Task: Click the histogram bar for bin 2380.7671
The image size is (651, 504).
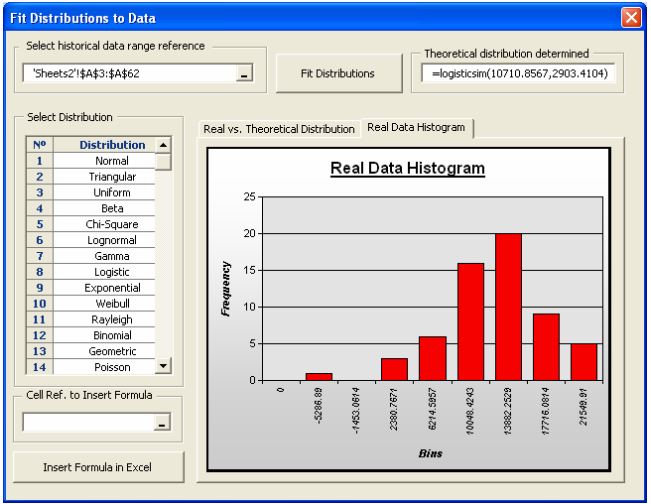Action: pos(394,369)
